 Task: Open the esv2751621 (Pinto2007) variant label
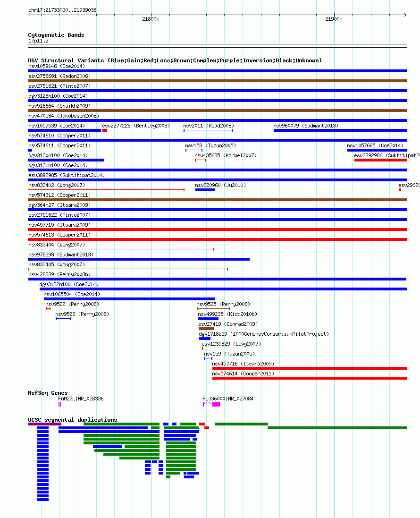point(59,86)
